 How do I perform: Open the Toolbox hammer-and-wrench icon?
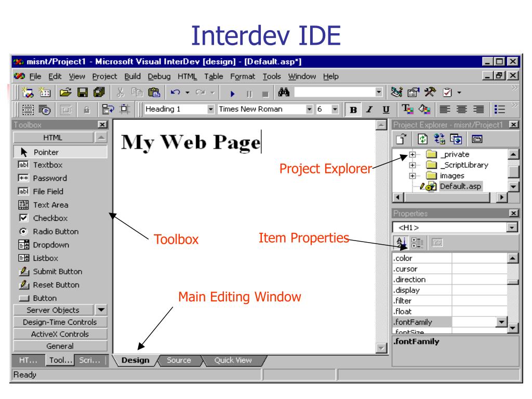point(430,92)
